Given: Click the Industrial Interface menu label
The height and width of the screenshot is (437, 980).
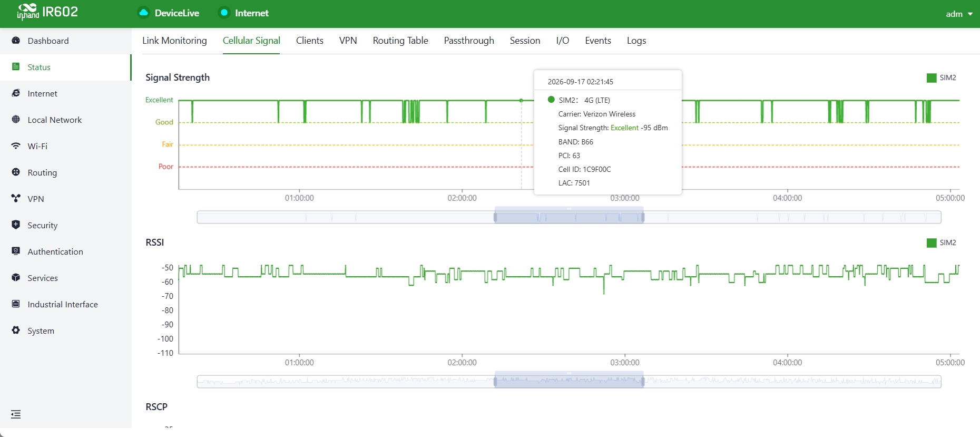Looking at the screenshot, I should [63, 304].
